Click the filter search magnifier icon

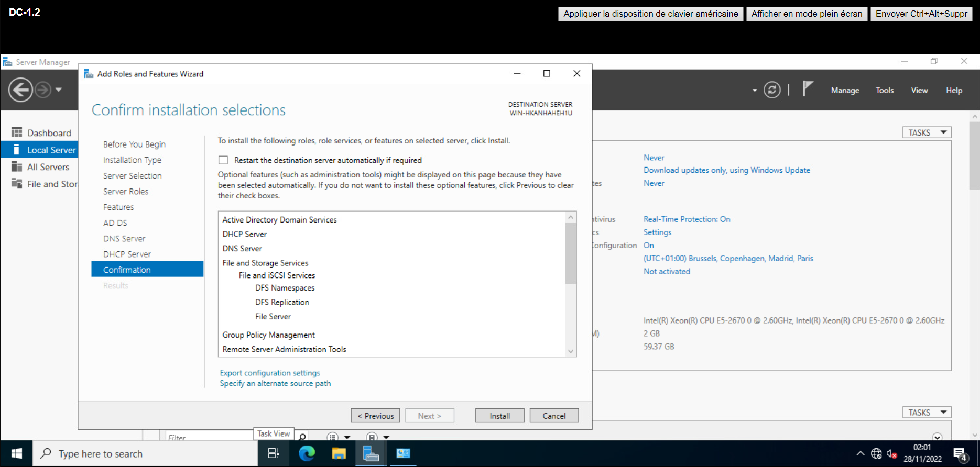[302, 437]
